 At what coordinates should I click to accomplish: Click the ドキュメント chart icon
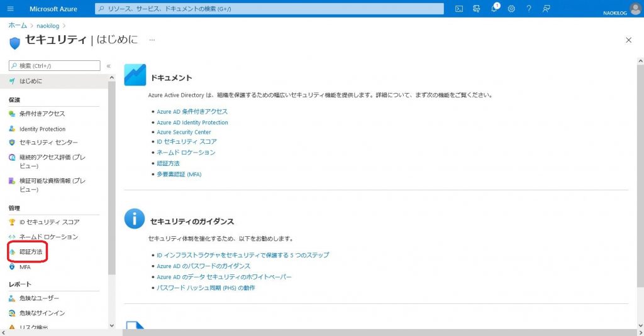135,75
